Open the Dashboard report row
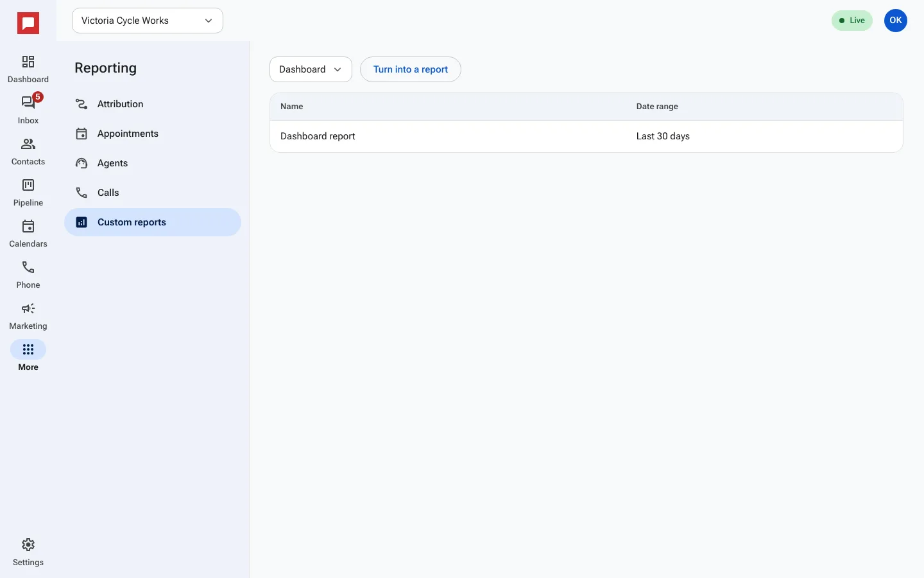The width and height of the screenshot is (924, 578). (x=586, y=136)
